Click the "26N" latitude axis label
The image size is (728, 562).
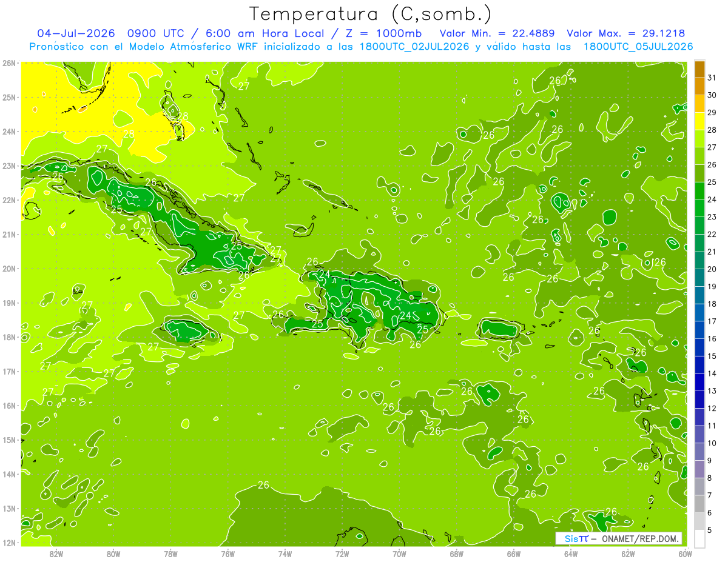[10, 63]
